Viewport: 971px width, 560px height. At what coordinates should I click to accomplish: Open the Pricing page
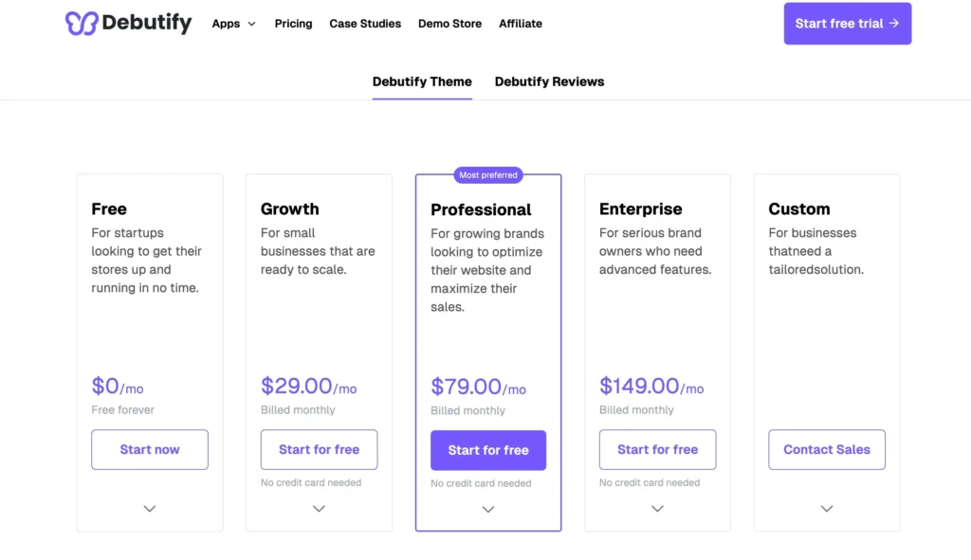click(293, 24)
